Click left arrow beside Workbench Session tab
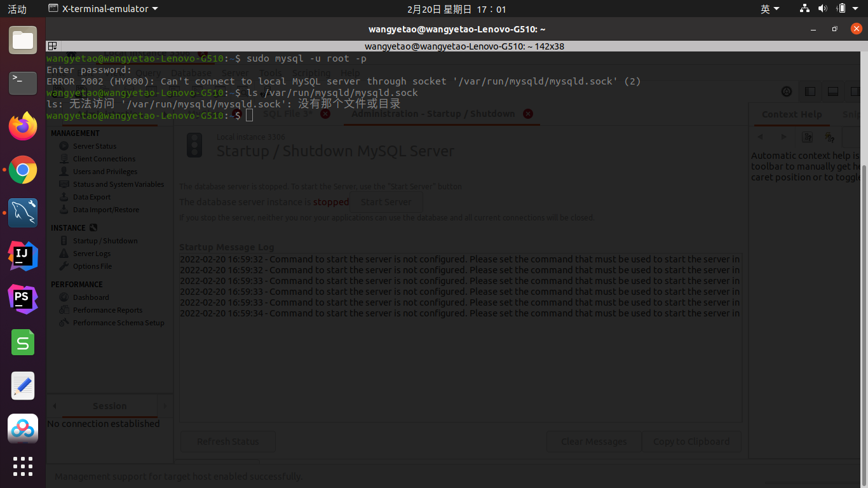The width and height of the screenshot is (868, 488). [x=55, y=405]
